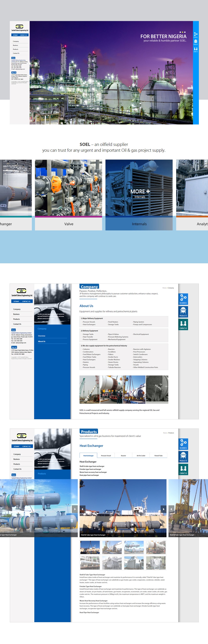
Task: Click the About Us heading on the Company page
Action: [86, 306]
